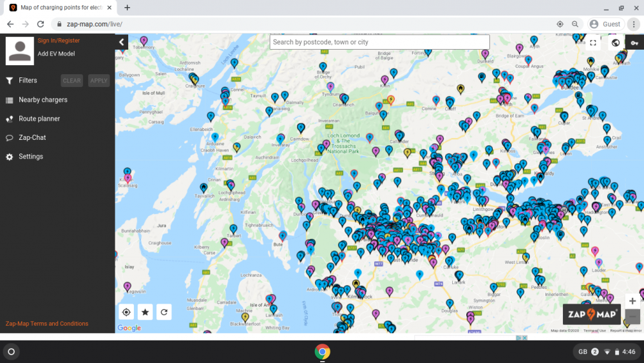The width and height of the screenshot is (644, 363).
Task: Zoom out the map with the minus button
Action: coord(632,316)
